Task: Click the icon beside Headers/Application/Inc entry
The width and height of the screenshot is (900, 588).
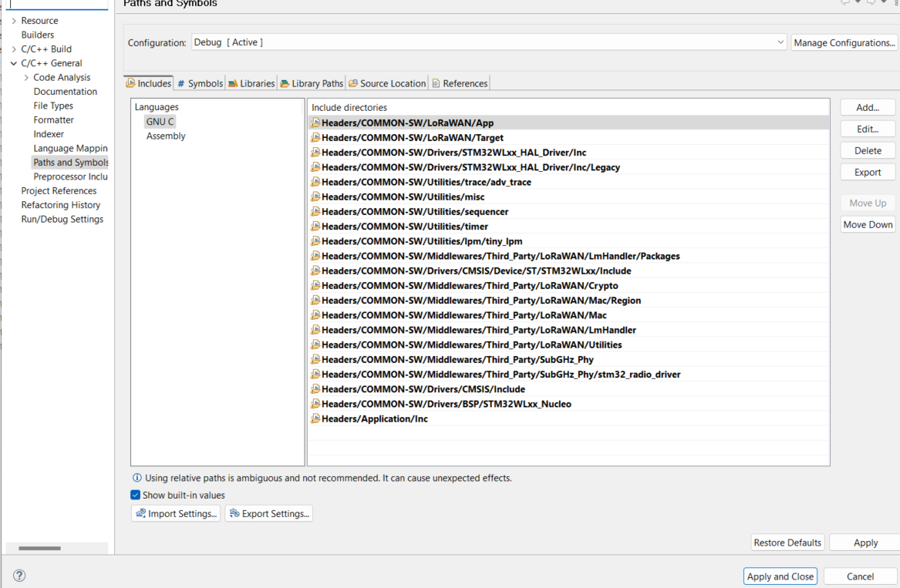Action: point(315,418)
